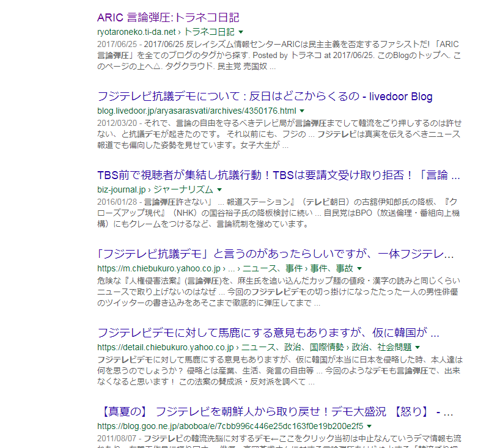Click URL 'https://blog.goo.ne.jp/aboboa/e/7cbb996c446e25dc163f0e19b200e2f5'

click(x=230, y=426)
